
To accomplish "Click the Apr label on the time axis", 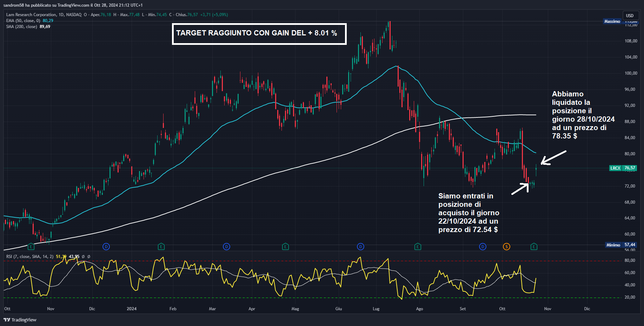I will point(252,309).
